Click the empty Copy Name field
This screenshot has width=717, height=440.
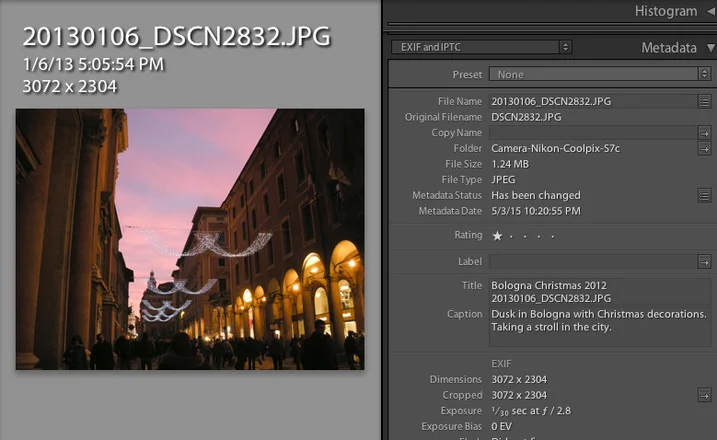pyautogui.click(x=593, y=133)
